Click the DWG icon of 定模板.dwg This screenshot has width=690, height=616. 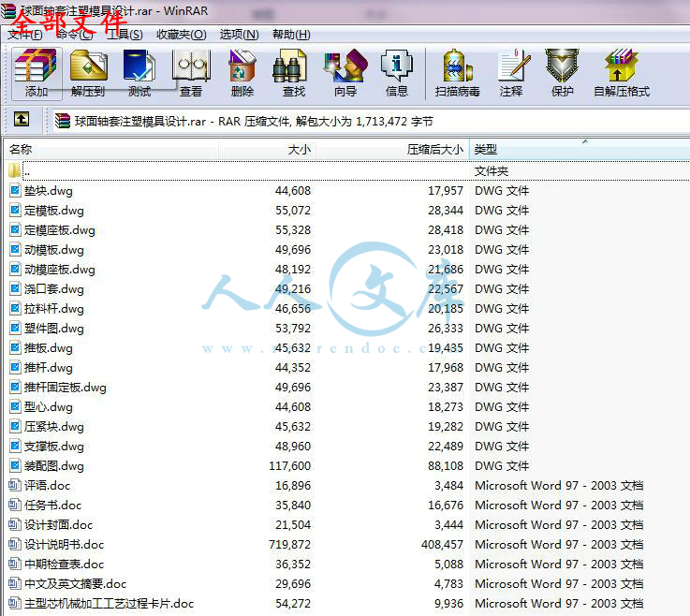(x=15, y=210)
